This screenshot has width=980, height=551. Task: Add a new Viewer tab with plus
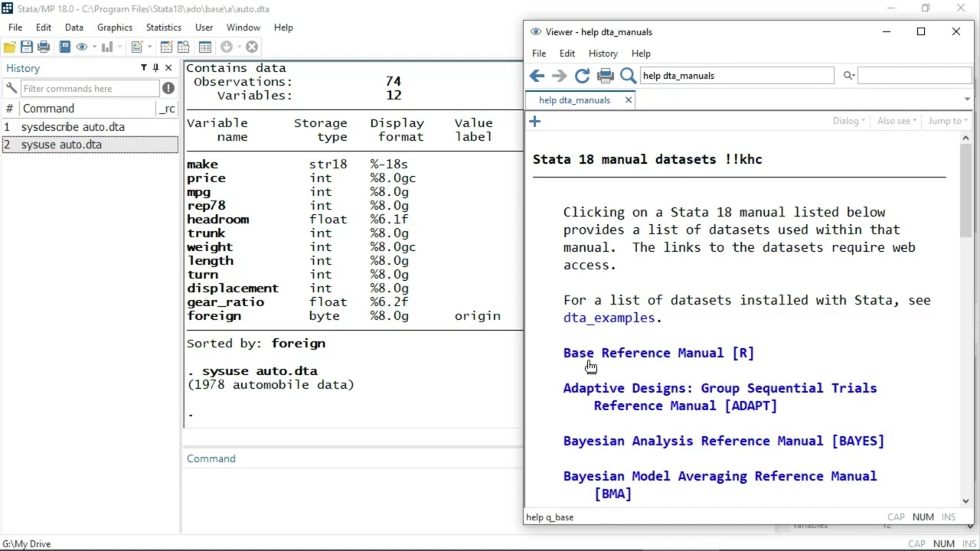pyautogui.click(x=534, y=121)
